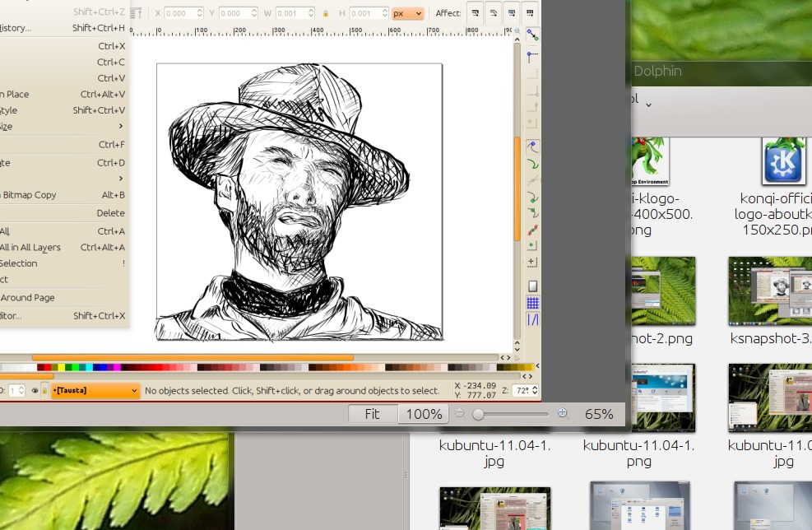
Task: Click the zoom-out magnifier in image viewer
Action: tap(460, 413)
